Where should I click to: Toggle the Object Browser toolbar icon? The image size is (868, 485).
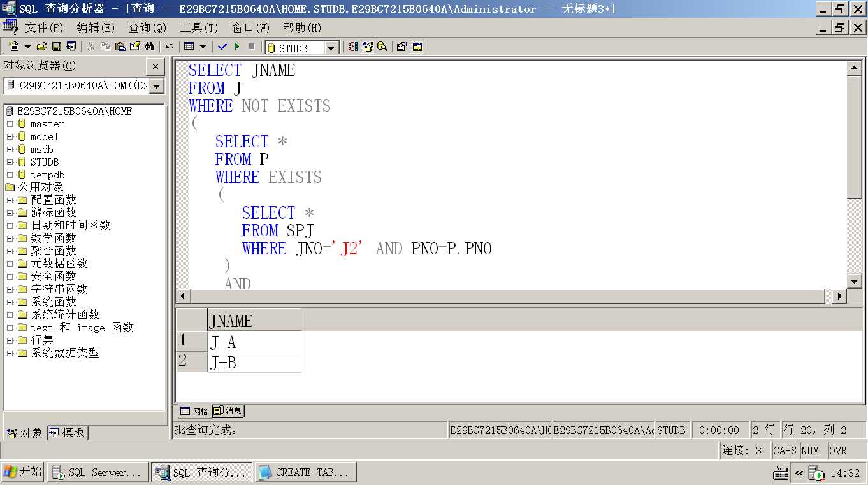coord(368,47)
